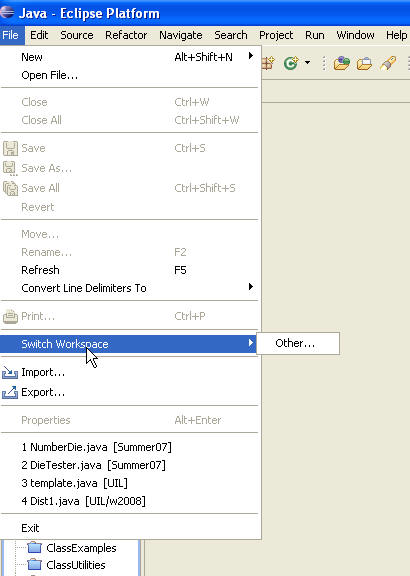Click the Open Type folder icon
Viewport: 410px width, 576px height.
(341, 63)
